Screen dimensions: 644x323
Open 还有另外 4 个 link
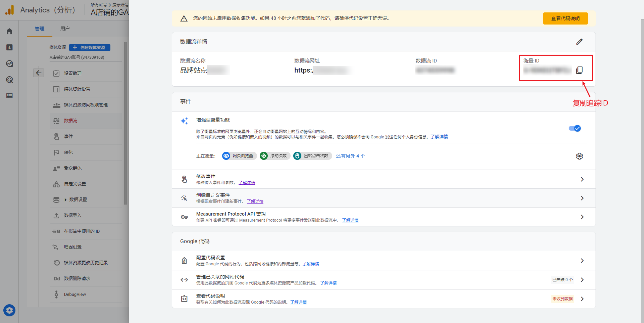[350, 156]
